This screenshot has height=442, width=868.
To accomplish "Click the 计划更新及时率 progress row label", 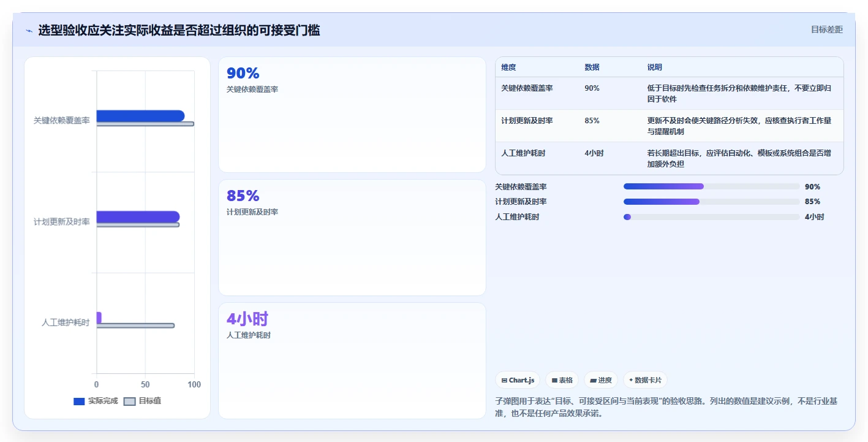I will [x=521, y=202].
